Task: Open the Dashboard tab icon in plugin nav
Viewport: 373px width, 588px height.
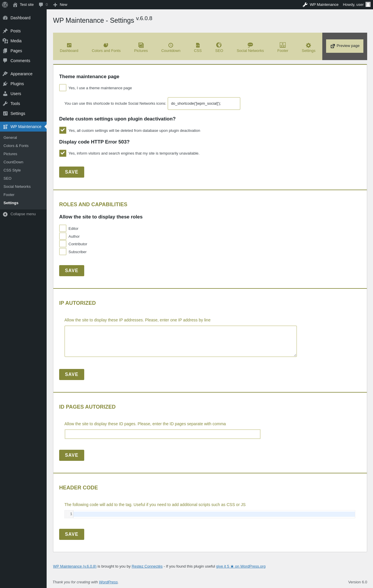Action: [69, 45]
